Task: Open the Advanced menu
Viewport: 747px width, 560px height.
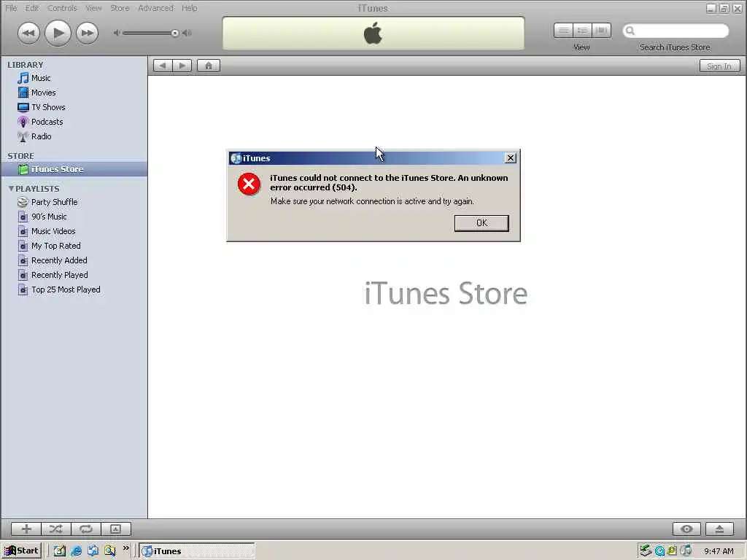Action: click(156, 8)
